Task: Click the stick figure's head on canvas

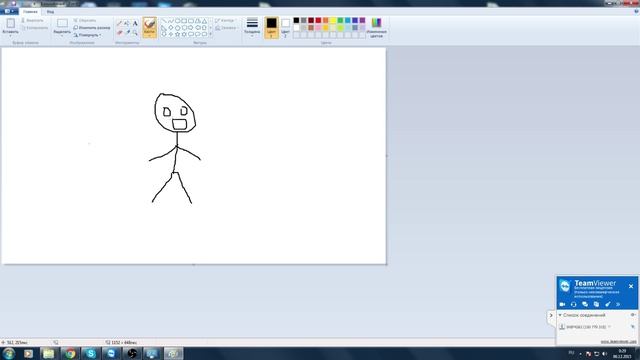Action: pos(175,113)
